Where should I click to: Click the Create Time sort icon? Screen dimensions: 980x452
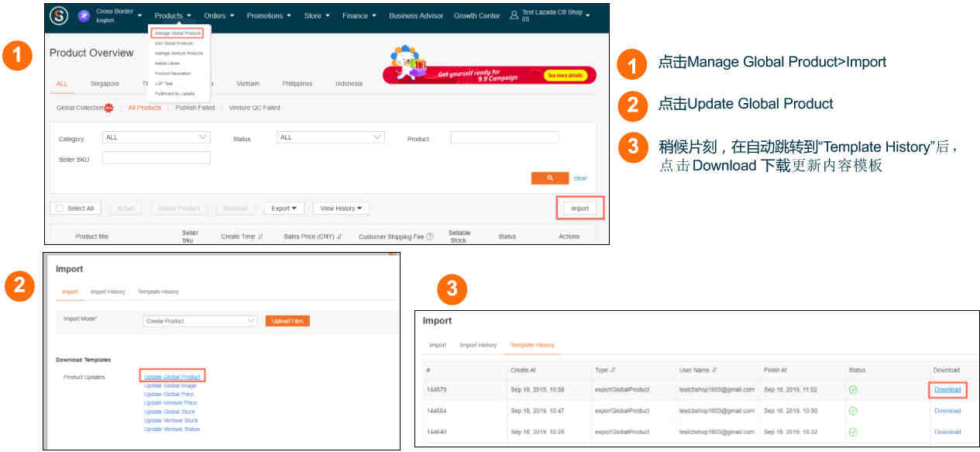click(x=260, y=236)
